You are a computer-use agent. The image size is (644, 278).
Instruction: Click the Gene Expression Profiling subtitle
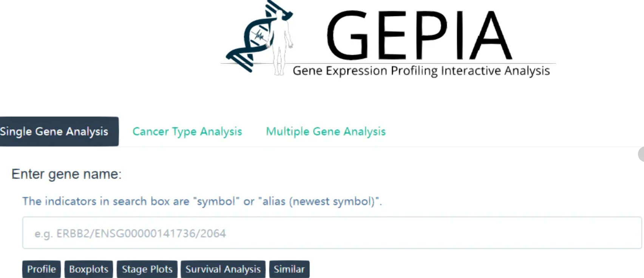(421, 70)
